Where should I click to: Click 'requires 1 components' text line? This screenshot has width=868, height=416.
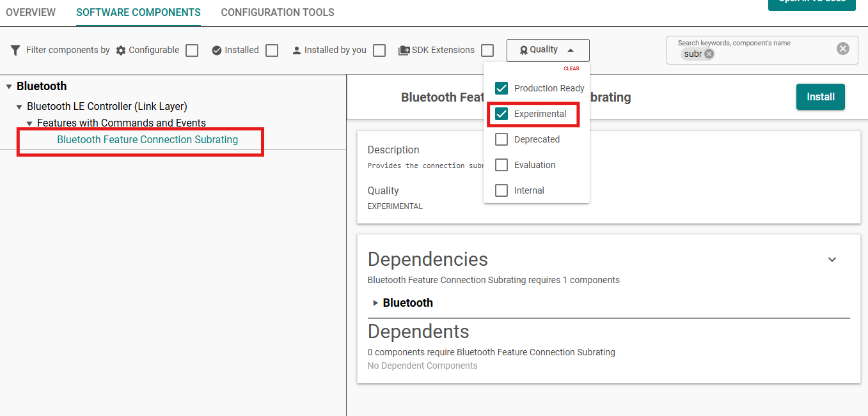pos(494,280)
